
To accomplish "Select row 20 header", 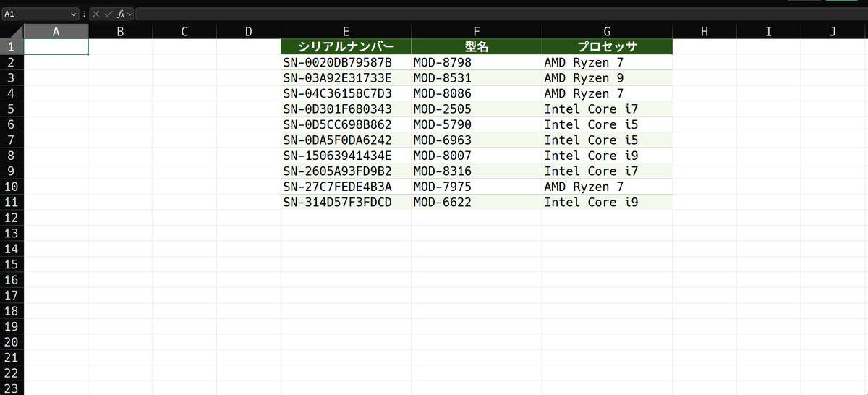I will coord(12,342).
